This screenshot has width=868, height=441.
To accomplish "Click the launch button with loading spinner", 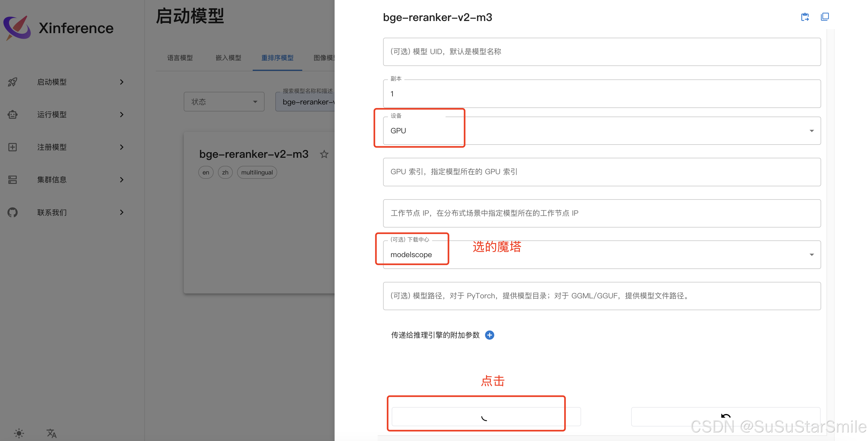I will point(486,417).
